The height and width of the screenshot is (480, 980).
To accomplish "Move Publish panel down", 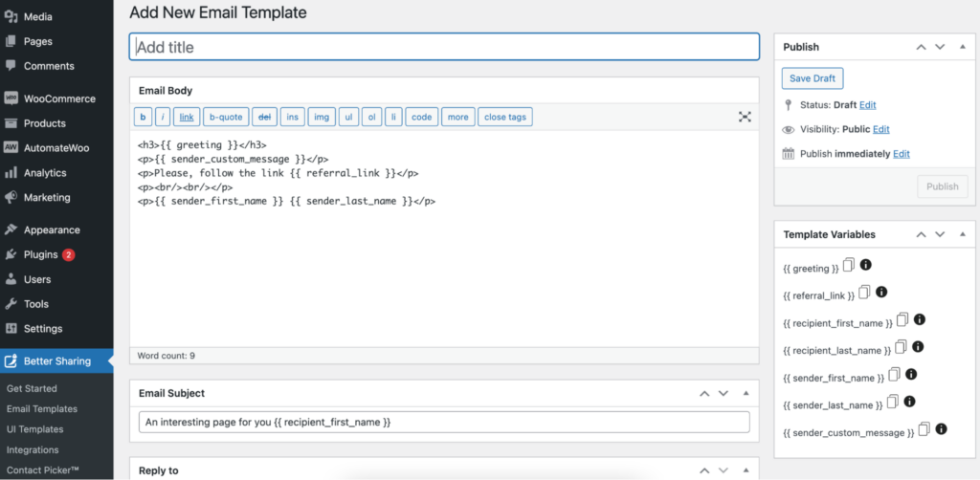I will [940, 47].
